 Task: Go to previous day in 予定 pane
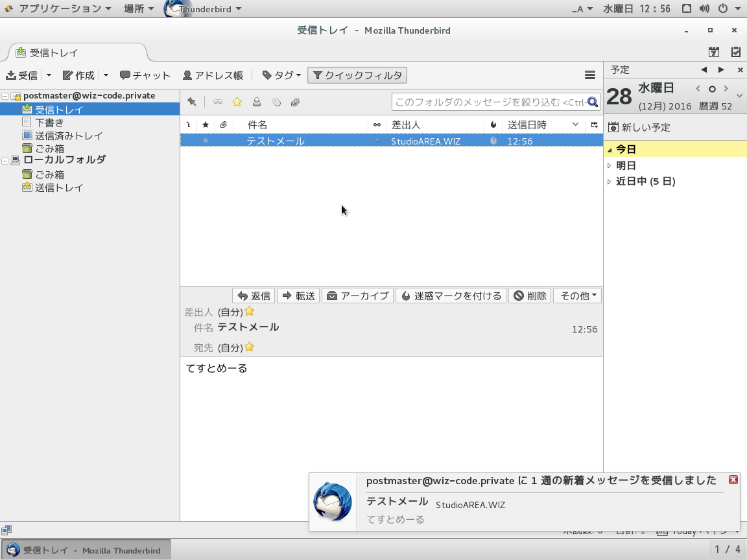point(704,69)
